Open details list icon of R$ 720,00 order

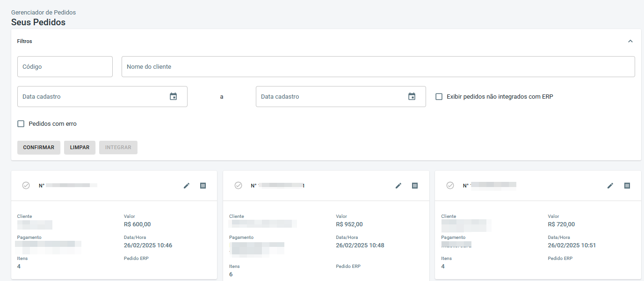pos(627,186)
